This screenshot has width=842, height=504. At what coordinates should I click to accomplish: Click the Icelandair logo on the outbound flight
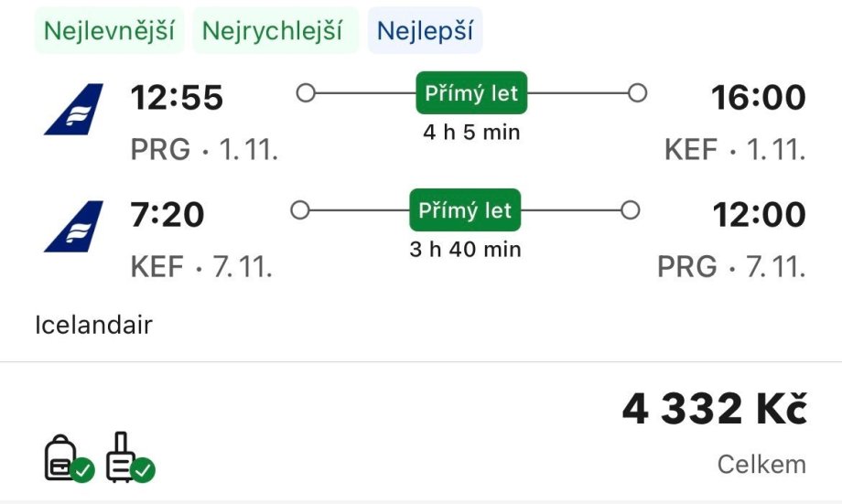(x=74, y=109)
